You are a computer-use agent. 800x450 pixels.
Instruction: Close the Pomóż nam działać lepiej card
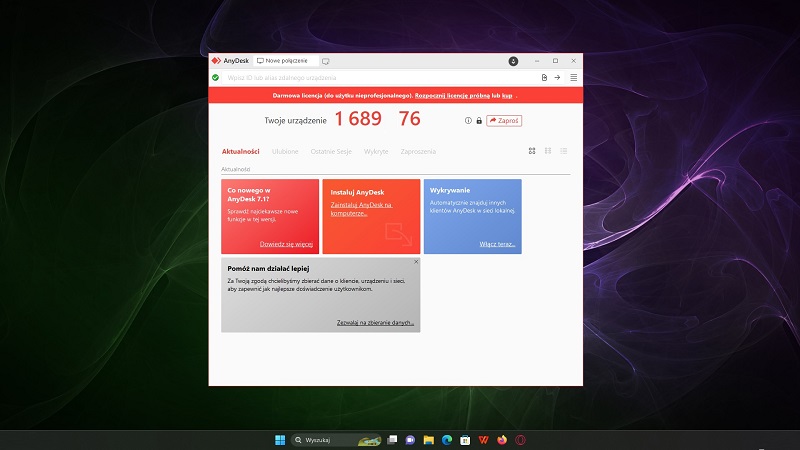click(x=416, y=262)
